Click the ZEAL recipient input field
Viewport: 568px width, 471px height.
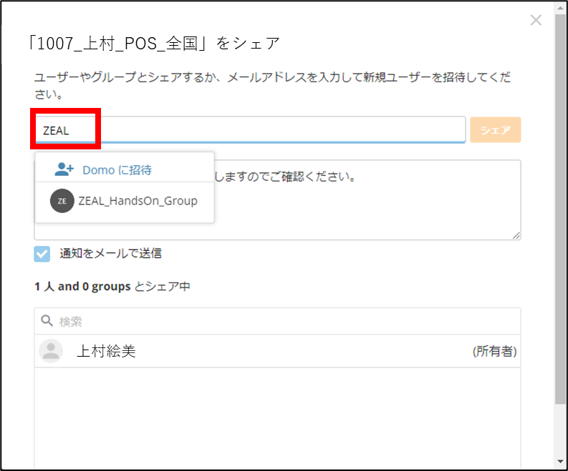coord(250,130)
